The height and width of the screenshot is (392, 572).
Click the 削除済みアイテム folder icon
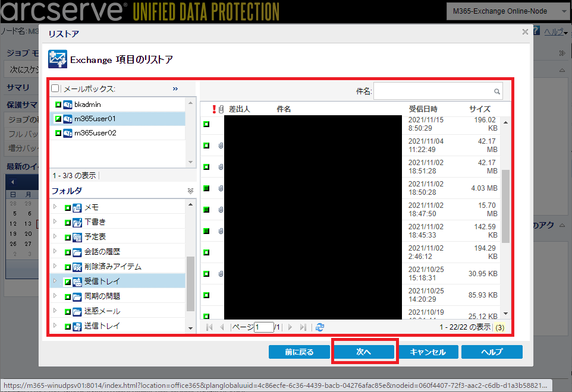click(x=77, y=267)
